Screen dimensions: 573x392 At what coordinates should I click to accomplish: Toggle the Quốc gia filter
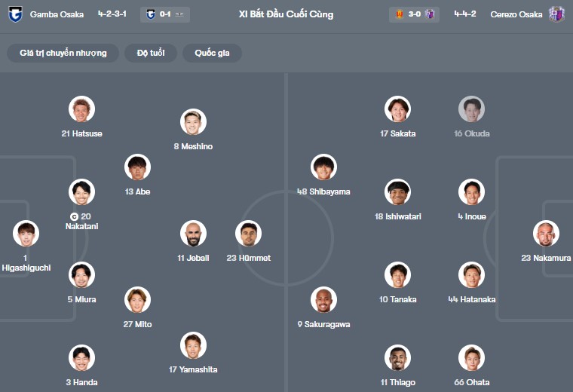click(212, 53)
